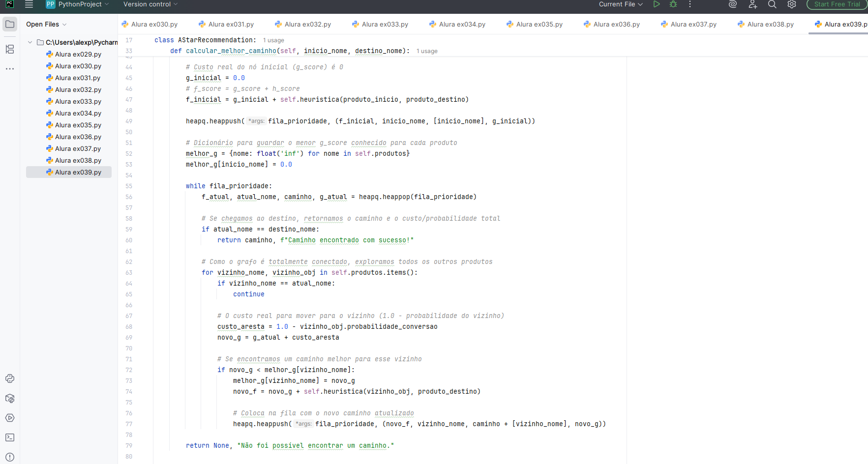Open the Problems tool window
Viewport: 868px width, 464px height.
pyautogui.click(x=10, y=457)
